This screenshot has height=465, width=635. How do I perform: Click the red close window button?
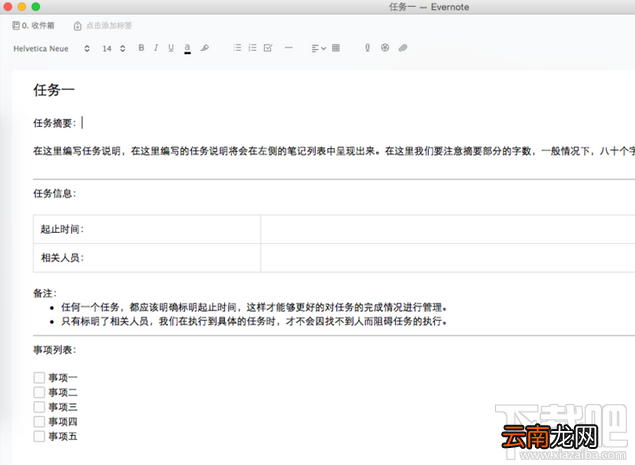[x=8, y=6]
